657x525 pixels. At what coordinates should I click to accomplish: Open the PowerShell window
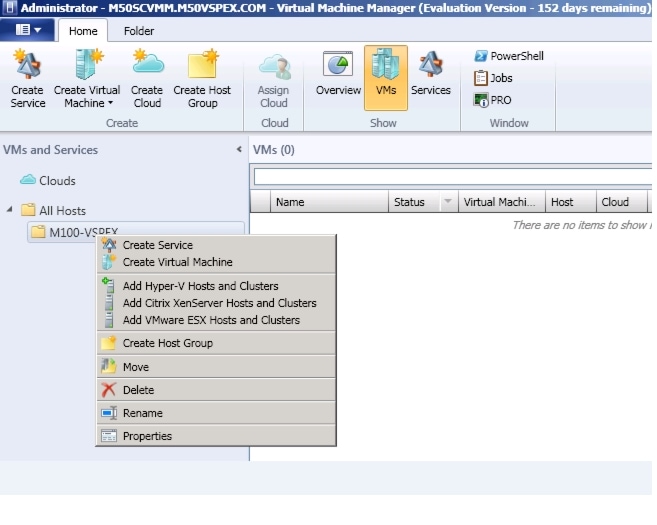click(x=509, y=56)
